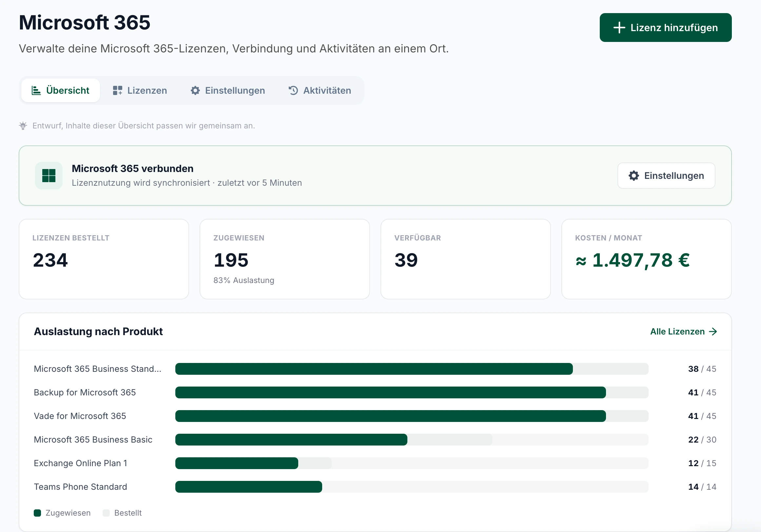Select the Kosten / Monat card

pyautogui.click(x=647, y=259)
